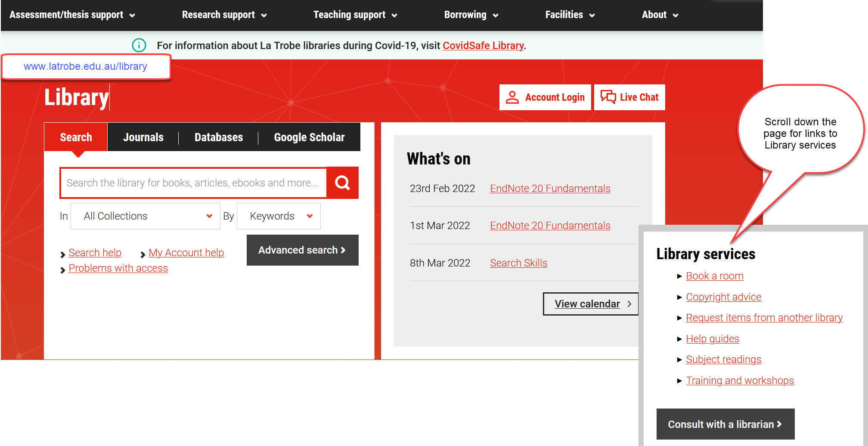Click the Advanced search button
The width and height of the screenshot is (868, 446).
pos(302,250)
